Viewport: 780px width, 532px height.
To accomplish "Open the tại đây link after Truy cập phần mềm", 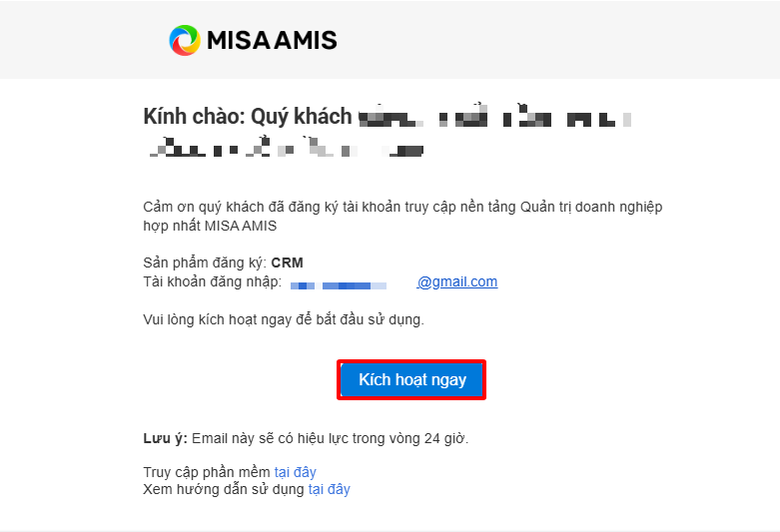I will point(295,472).
